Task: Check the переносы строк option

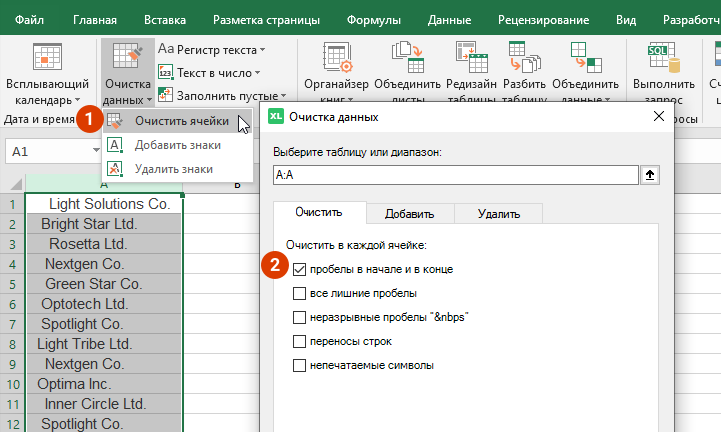Action: coord(300,342)
